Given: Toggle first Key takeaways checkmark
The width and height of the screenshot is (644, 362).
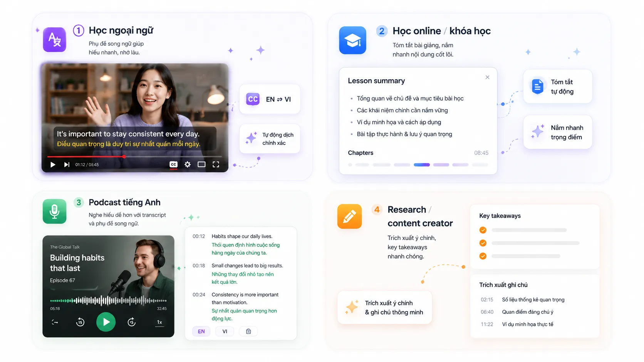Looking at the screenshot, I should coord(483,230).
